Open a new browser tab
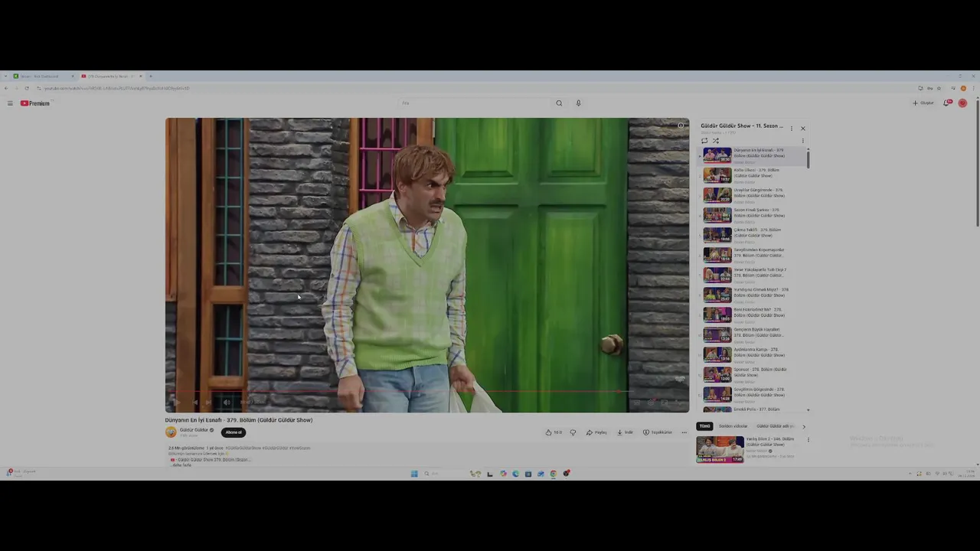 tap(151, 76)
